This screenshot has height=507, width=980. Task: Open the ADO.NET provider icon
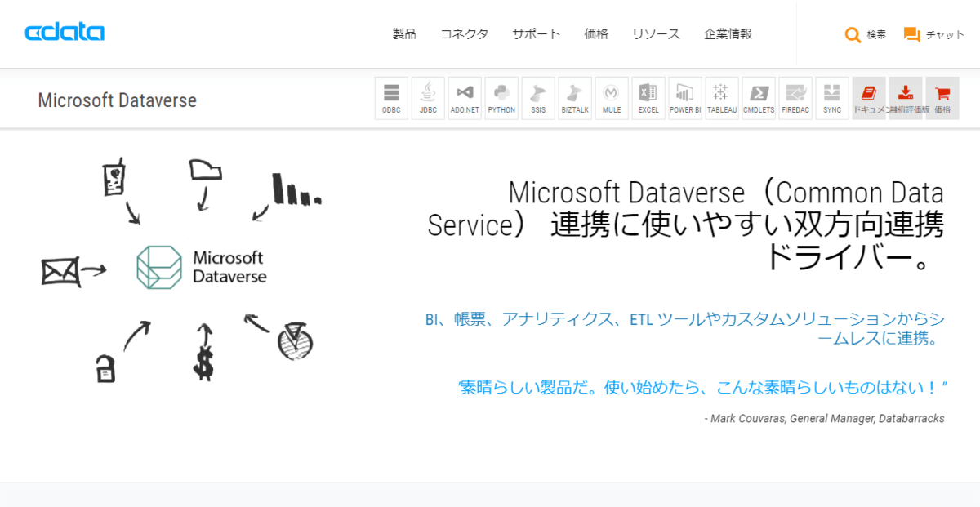(x=465, y=98)
